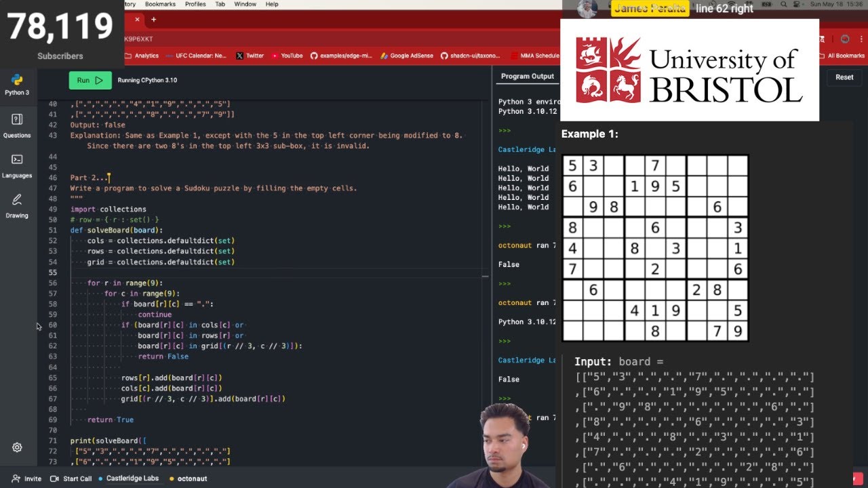Click 'cols = collections.defaultdict(set)' line
868x488 pixels.
(161, 241)
